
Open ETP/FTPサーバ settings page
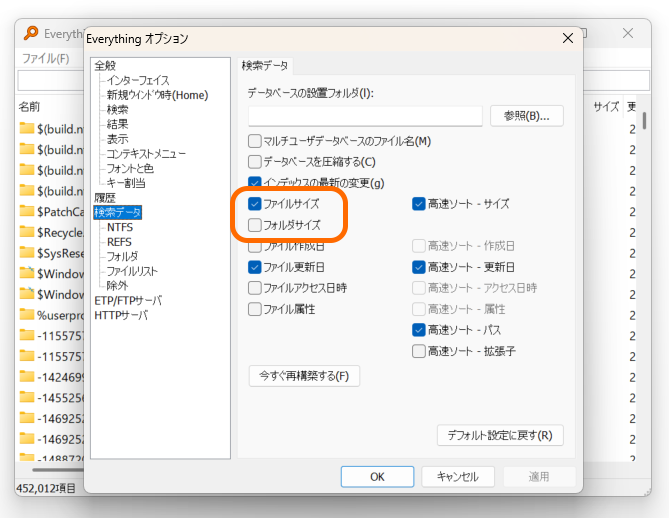[128, 301]
